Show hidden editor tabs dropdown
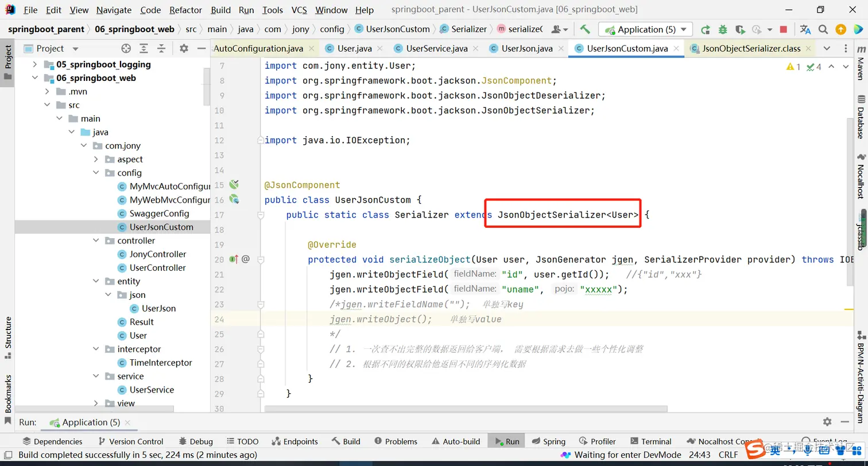 point(827,49)
